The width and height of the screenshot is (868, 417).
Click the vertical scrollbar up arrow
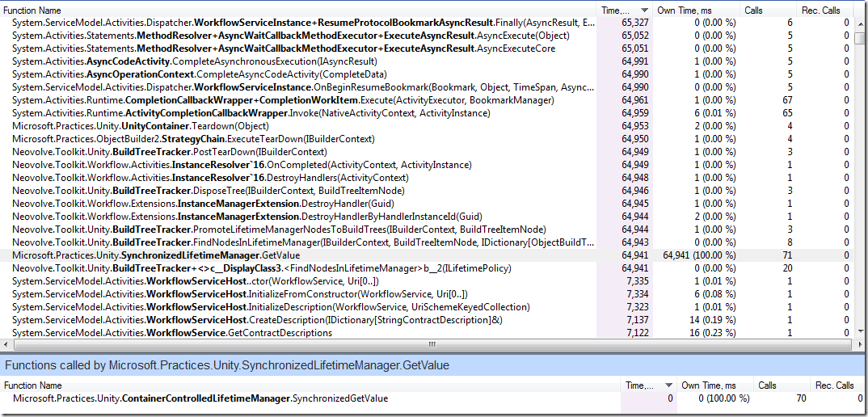coord(859,23)
